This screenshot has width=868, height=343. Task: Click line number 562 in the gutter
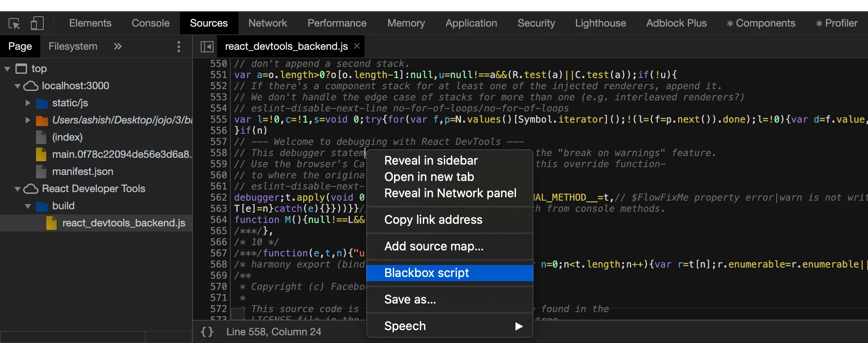tap(219, 197)
